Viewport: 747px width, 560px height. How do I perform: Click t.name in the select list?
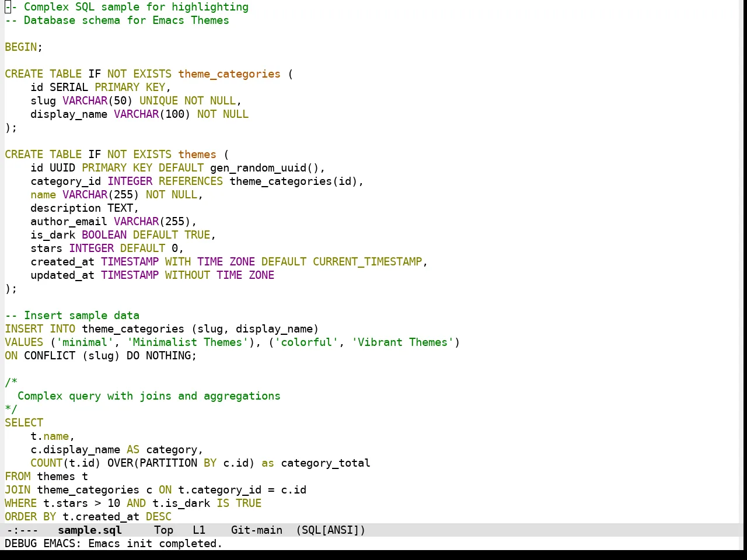coord(50,436)
